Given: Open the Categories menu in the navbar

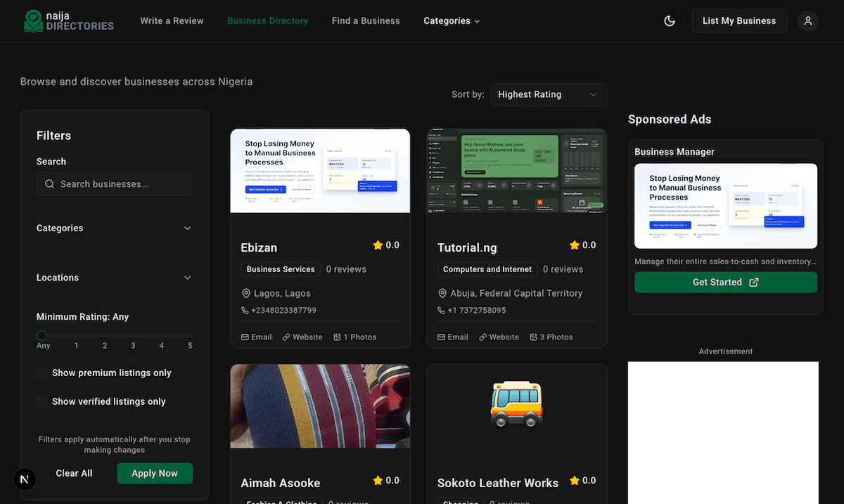Looking at the screenshot, I should coord(452,21).
